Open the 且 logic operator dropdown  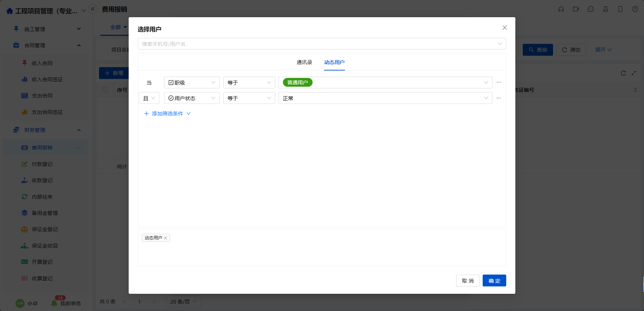click(x=149, y=98)
